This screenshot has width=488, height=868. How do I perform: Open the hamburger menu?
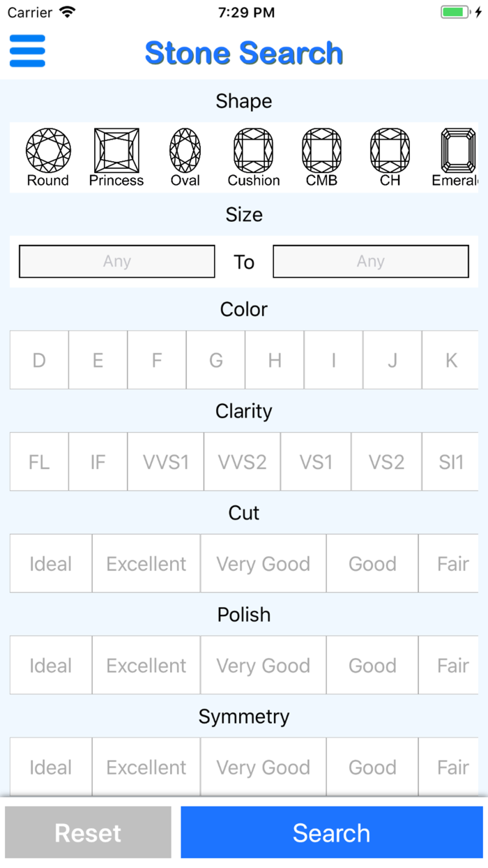tap(27, 51)
